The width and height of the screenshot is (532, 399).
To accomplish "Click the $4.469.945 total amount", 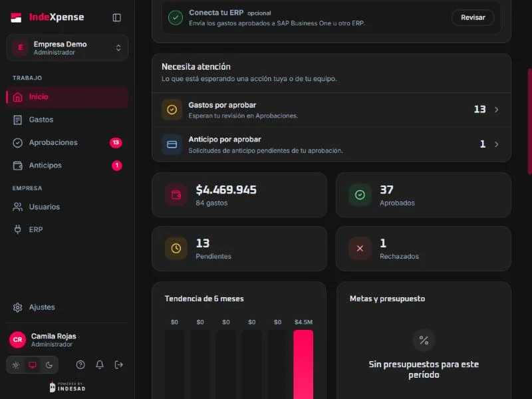I will (226, 190).
